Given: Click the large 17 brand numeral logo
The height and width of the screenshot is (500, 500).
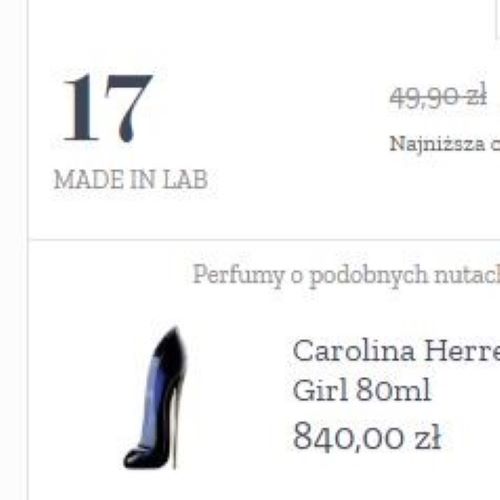Looking at the screenshot, I should coord(108,107).
